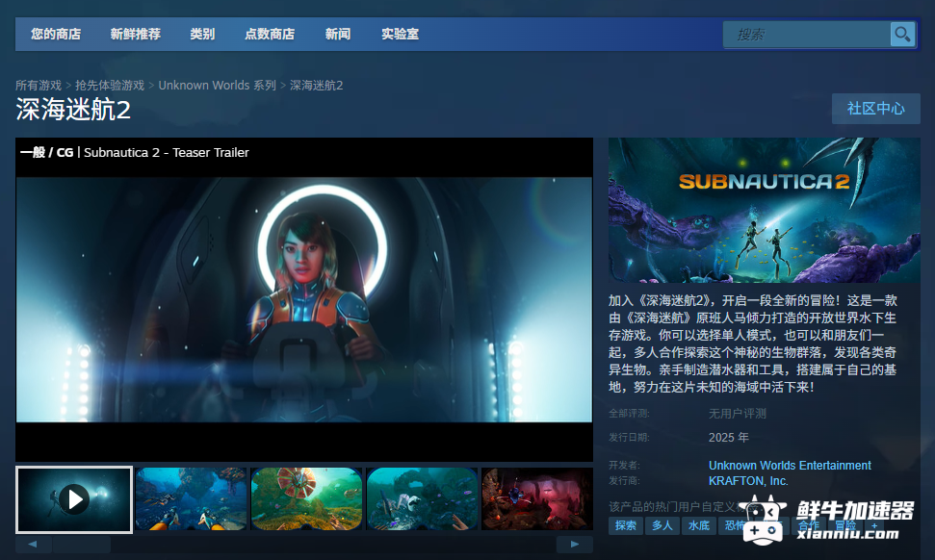935x560 pixels.
Task: Go to 点数商店
Action: point(270,34)
